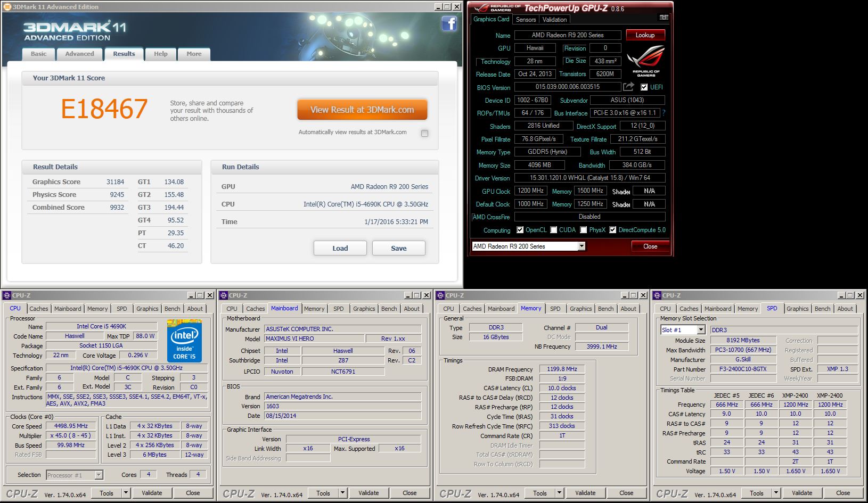Click the Intel Core i5 logo in CPU-Z
868x503 pixels.
tap(184, 341)
